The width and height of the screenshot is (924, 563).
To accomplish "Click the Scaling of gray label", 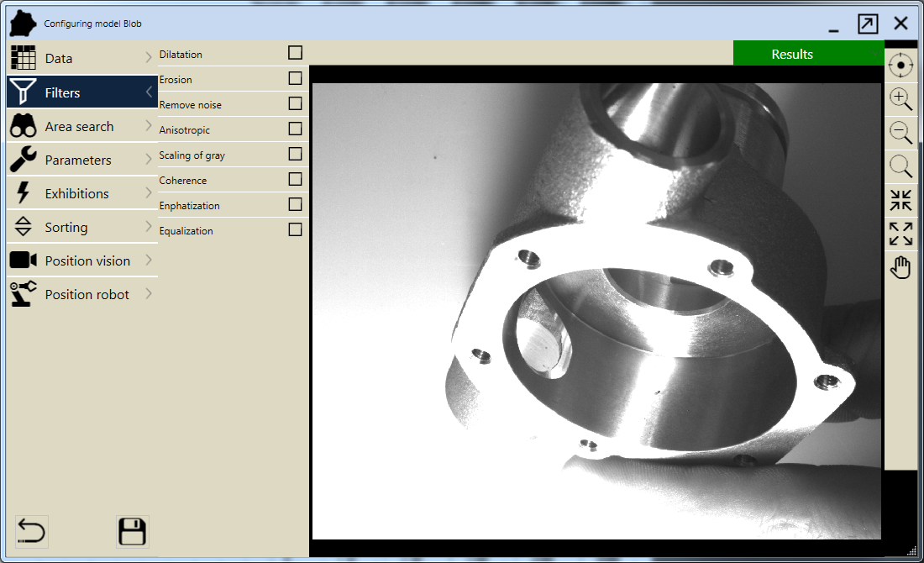I will tap(192, 155).
